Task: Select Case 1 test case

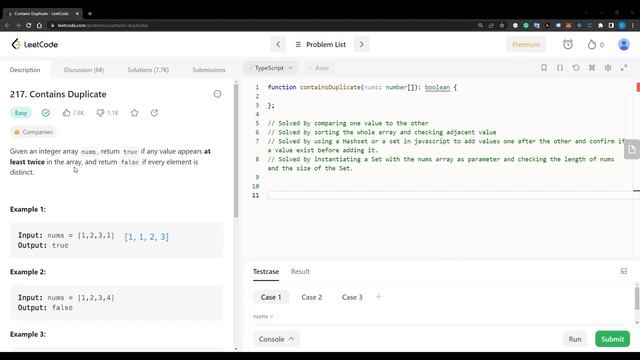Action: pyautogui.click(x=271, y=297)
